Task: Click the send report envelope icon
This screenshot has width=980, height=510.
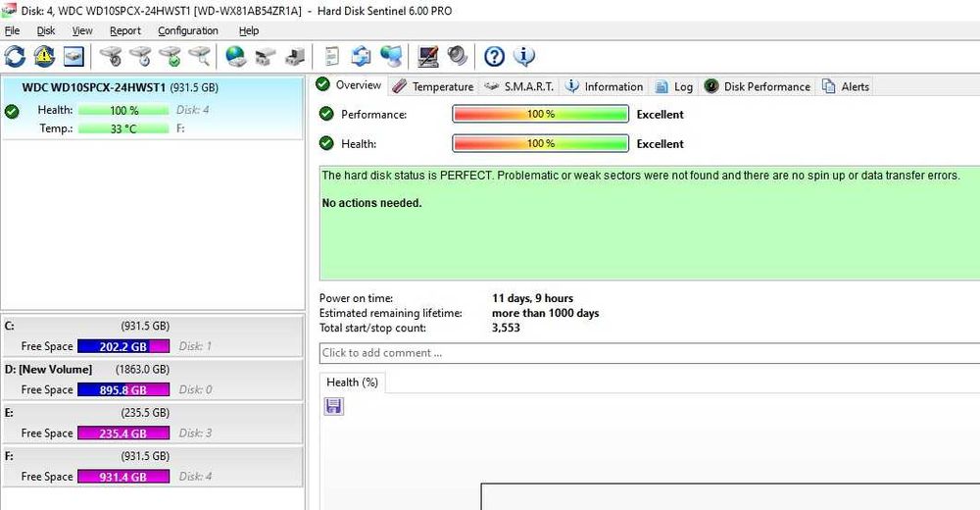Action: point(362,56)
